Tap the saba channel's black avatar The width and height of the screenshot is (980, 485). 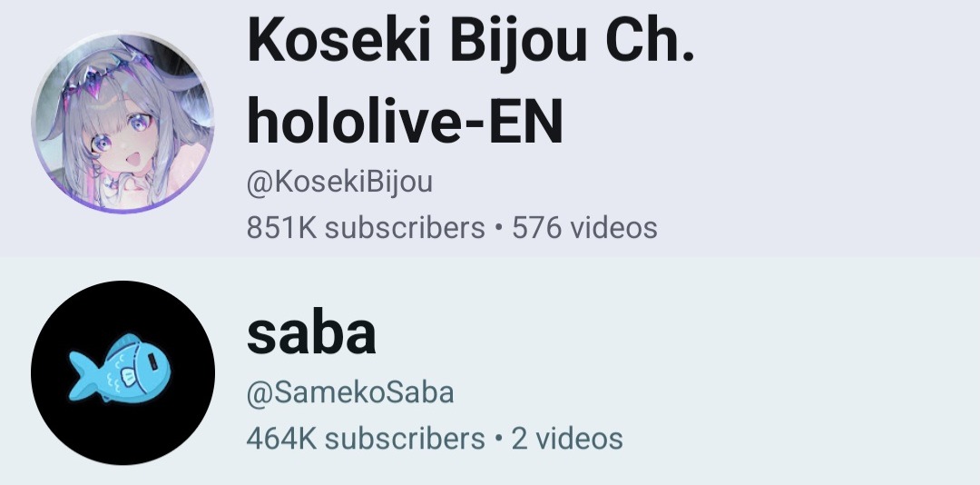pyautogui.click(x=123, y=373)
